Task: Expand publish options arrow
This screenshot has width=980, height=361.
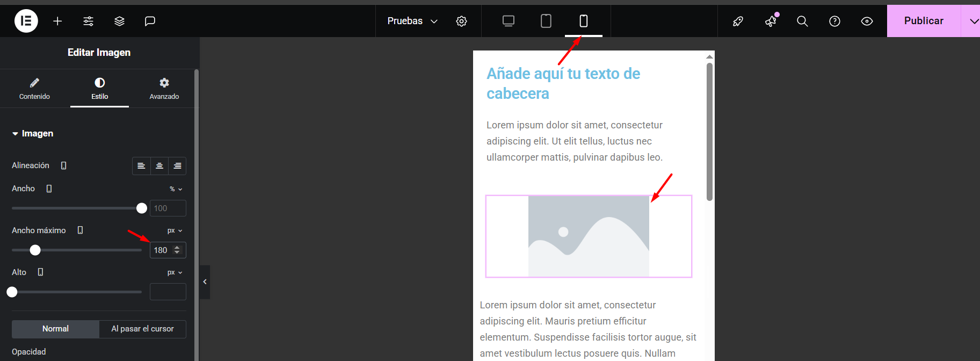Action: tap(973, 21)
